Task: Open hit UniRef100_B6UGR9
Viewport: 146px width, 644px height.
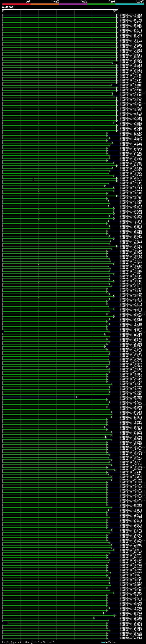Action: tap(131, 25)
